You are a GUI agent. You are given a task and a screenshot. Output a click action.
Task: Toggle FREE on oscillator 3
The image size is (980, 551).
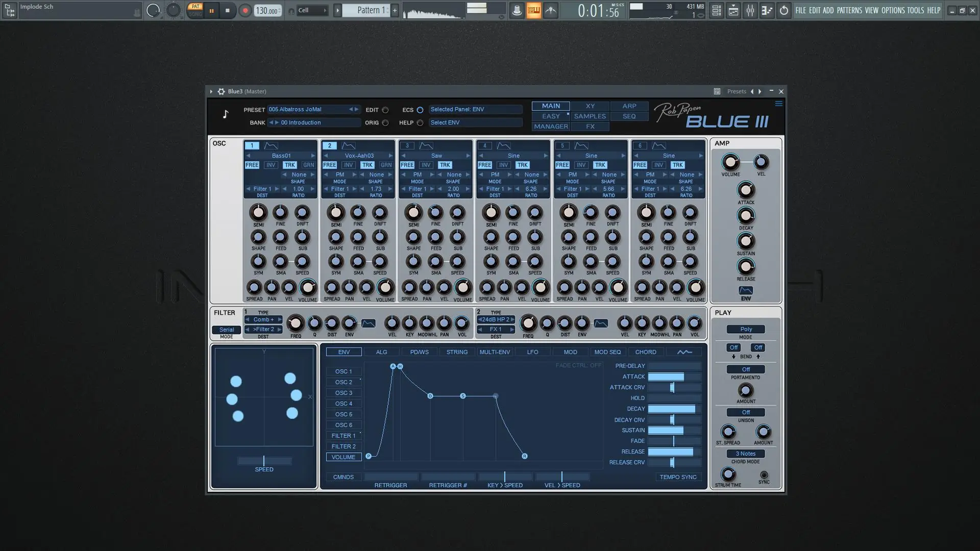[x=407, y=165]
